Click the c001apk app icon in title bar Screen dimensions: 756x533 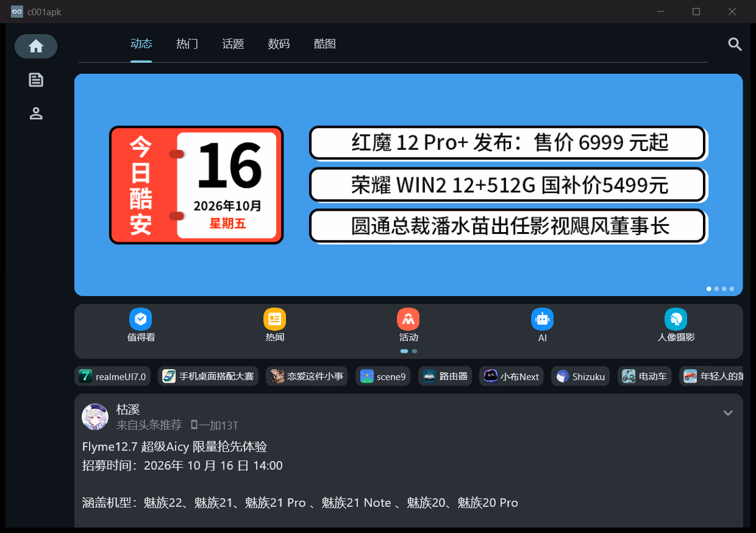17,12
